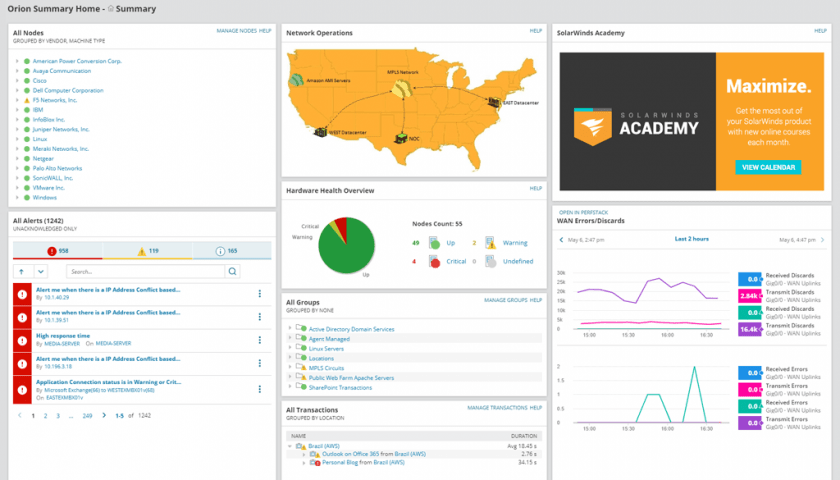Viewport: 840px width, 480px height.
Task: Click the Warning node status icon
Action: tap(490, 243)
